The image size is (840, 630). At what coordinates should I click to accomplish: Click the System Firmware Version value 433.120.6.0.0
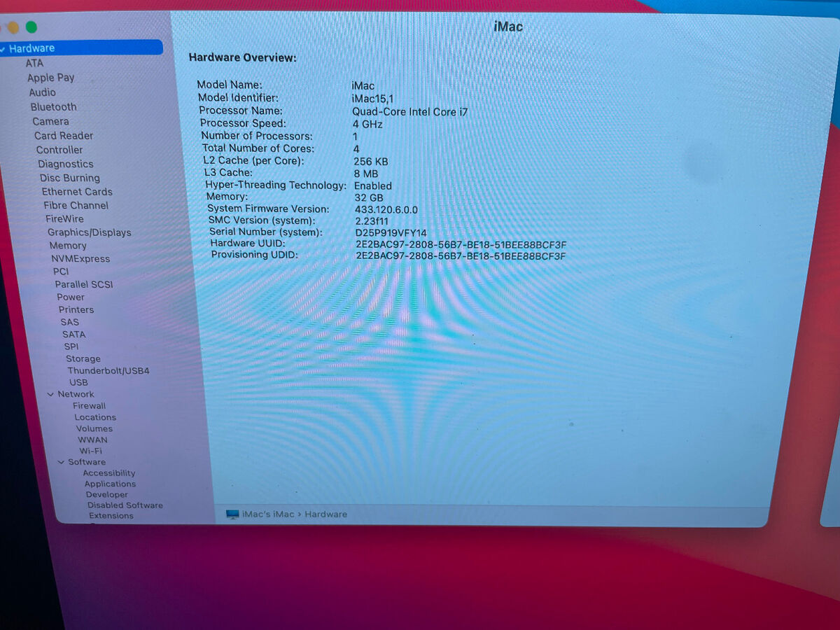pyautogui.click(x=386, y=210)
